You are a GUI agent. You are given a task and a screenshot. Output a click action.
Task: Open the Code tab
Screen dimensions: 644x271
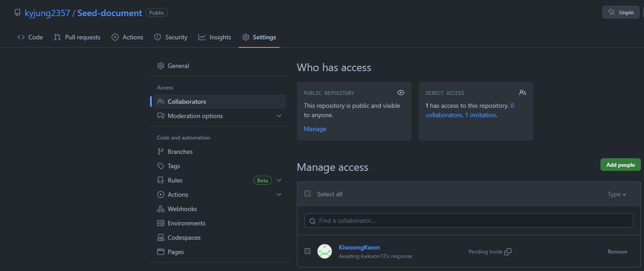(x=30, y=37)
